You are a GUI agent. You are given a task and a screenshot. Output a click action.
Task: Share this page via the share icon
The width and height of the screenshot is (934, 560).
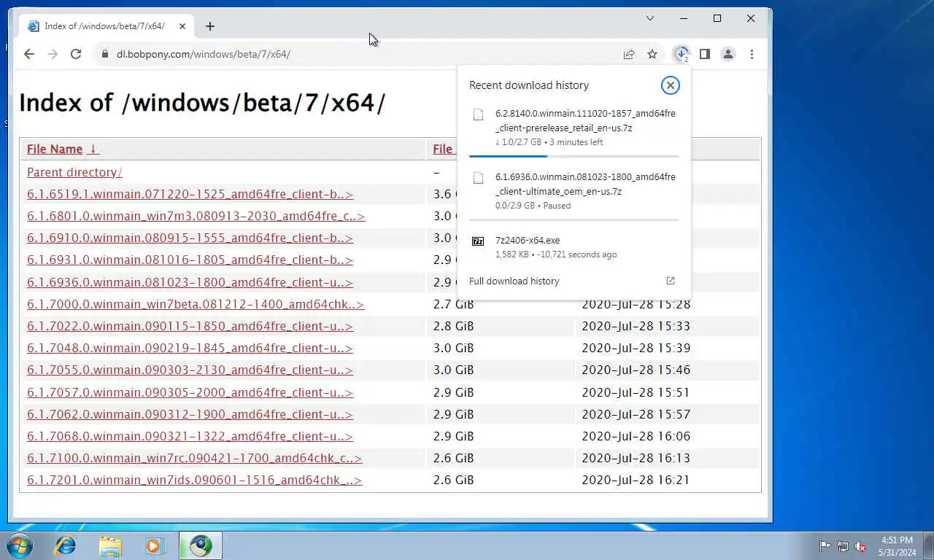[x=628, y=54]
